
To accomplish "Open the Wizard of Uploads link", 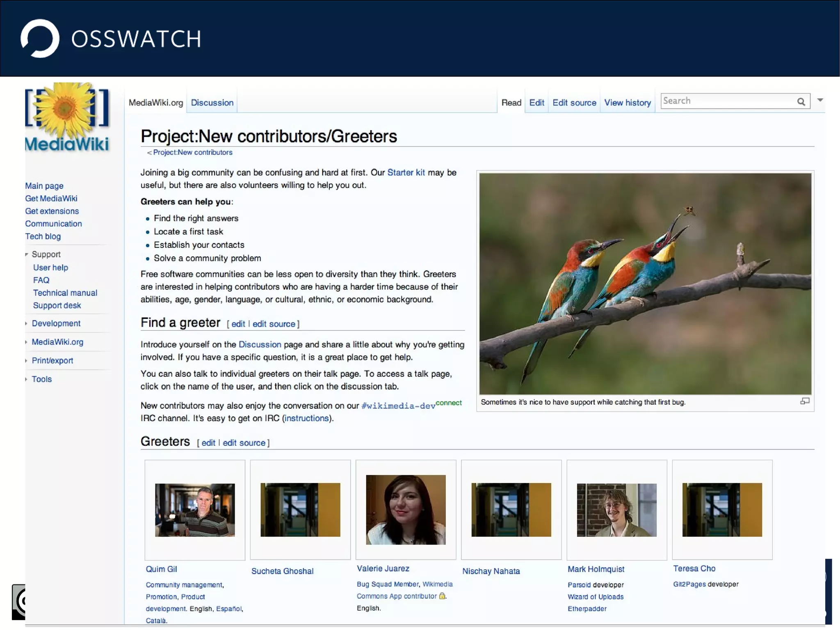I will (x=596, y=597).
